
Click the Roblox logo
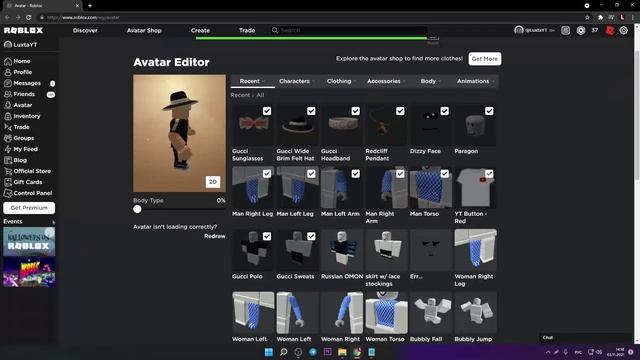(x=23, y=31)
